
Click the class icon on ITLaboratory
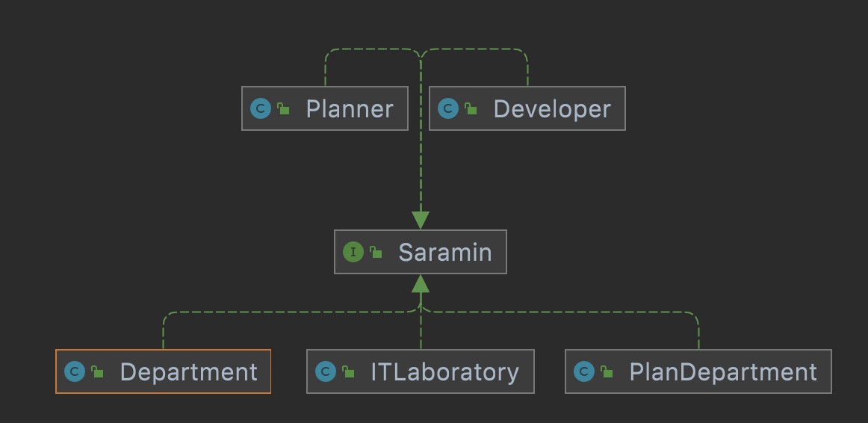pyautogui.click(x=326, y=371)
